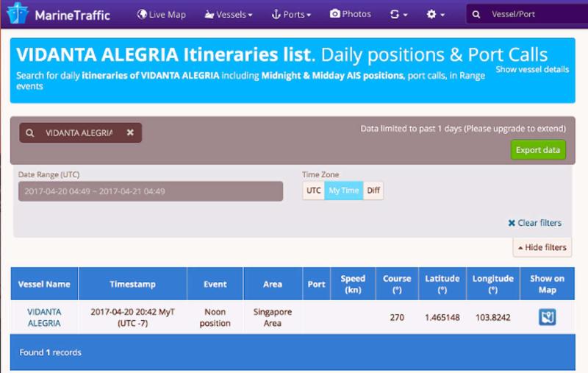The image size is (588, 373).
Task: Open the Live Map globe icon
Action: (143, 15)
